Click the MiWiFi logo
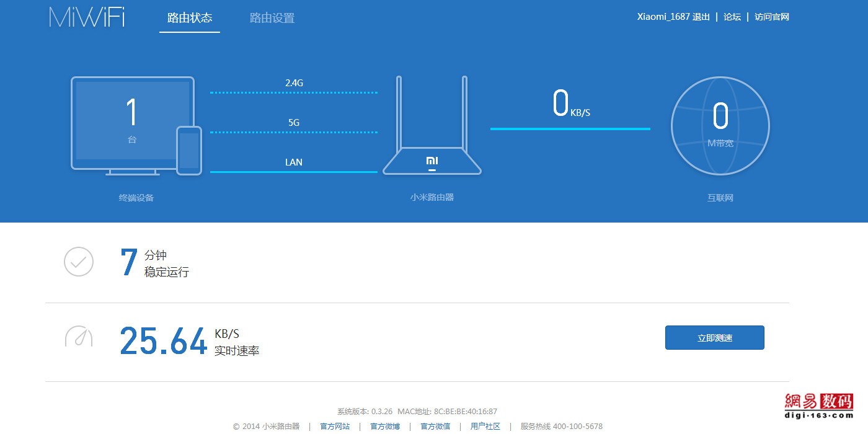 coord(87,17)
